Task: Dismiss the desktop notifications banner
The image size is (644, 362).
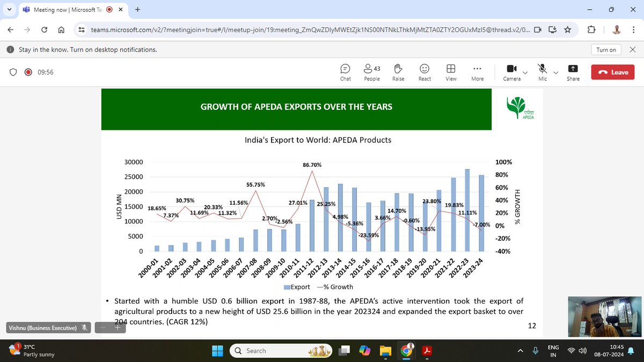Action: (x=632, y=50)
